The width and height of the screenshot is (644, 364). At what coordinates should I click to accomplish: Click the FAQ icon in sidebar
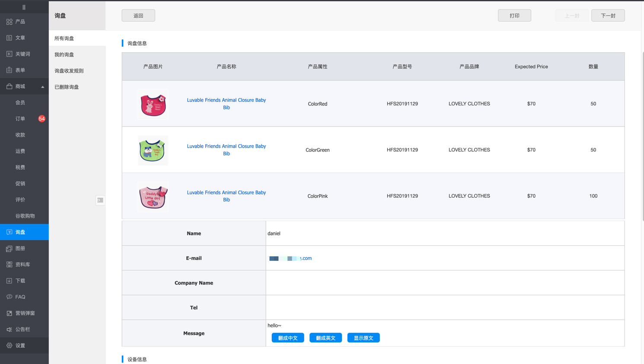pos(9,297)
